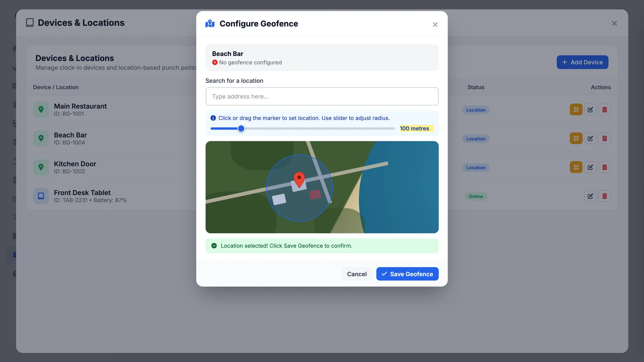Select the Front Desk Tablet name
The image size is (644, 362).
(82, 192)
